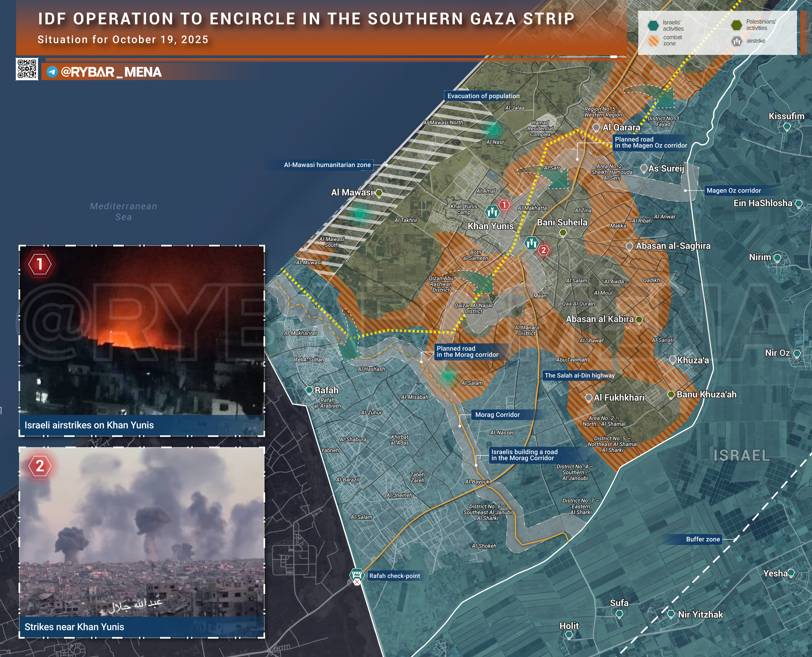Click the red marker 2 near Bani Suheila
The height and width of the screenshot is (657, 812).
pyautogui.click(x=544, y=250)
